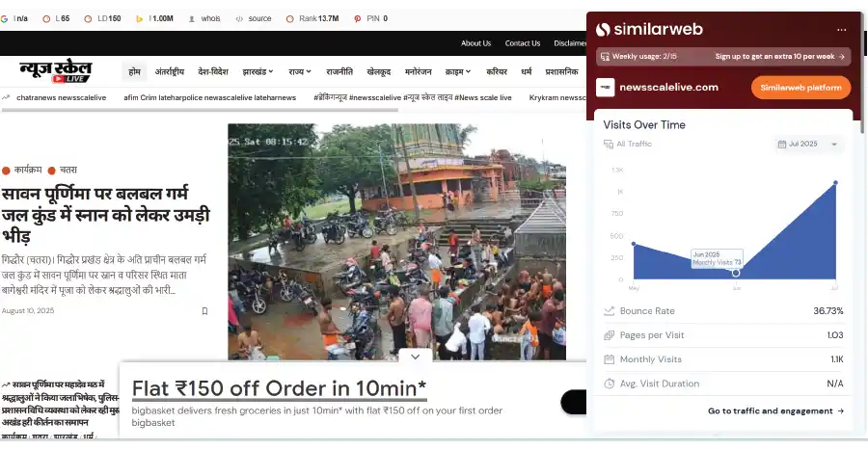Open the About Us page
This screenshot has height=450, width=868.
tap(476, 43)
